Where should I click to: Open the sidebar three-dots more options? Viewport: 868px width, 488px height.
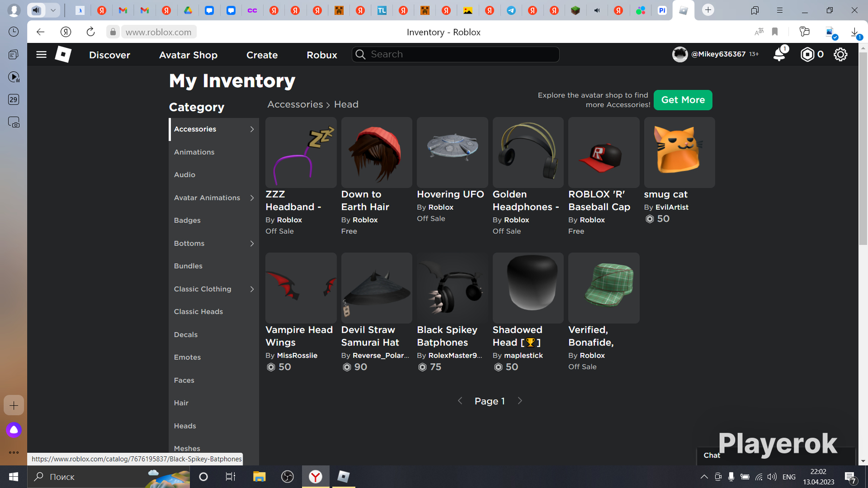click(14, 453)
